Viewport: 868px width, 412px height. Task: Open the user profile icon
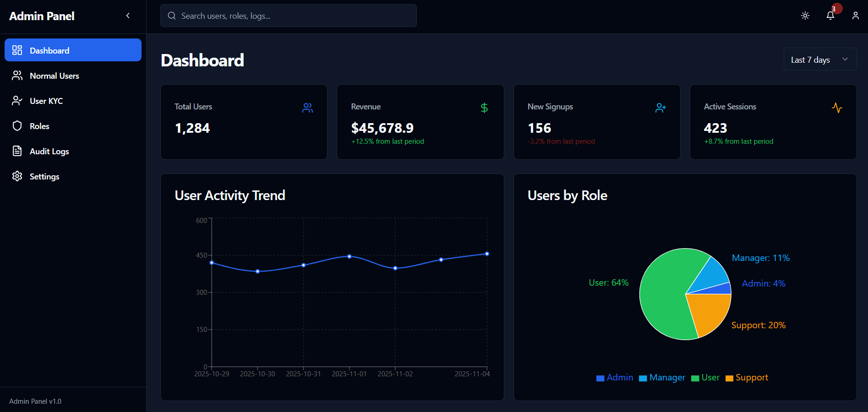pyautogui.click(x=855, y=16)
